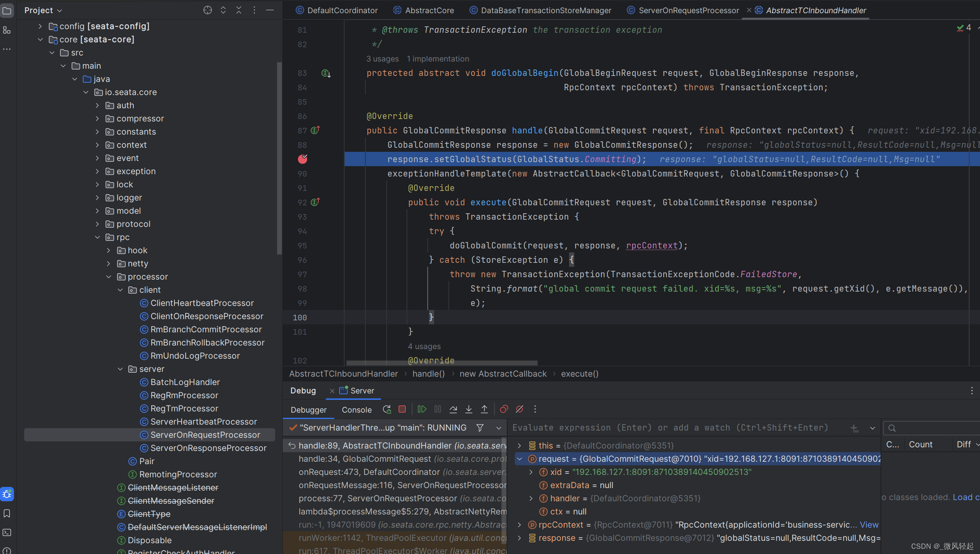
Task: Pause program execution
Action: pos(438,409)
